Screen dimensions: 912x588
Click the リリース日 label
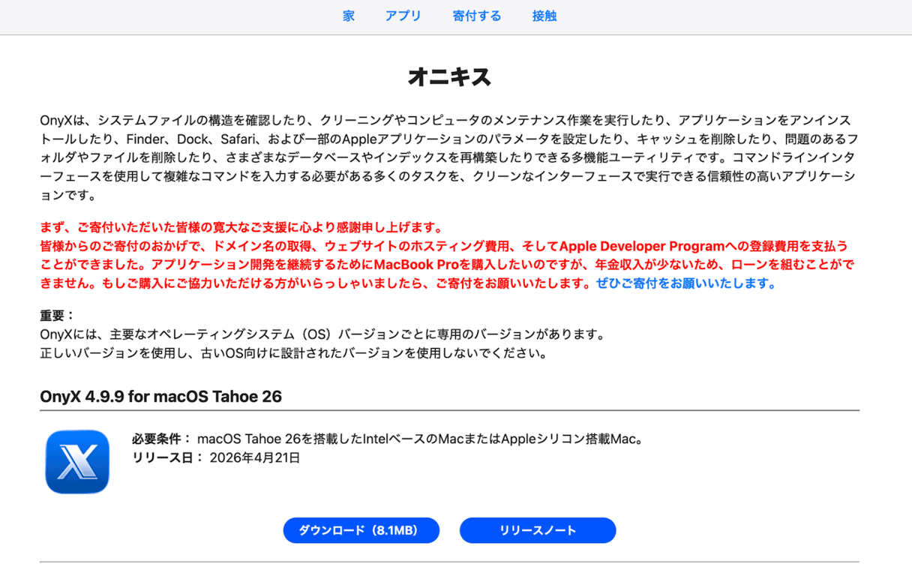[x=168, y=457]
